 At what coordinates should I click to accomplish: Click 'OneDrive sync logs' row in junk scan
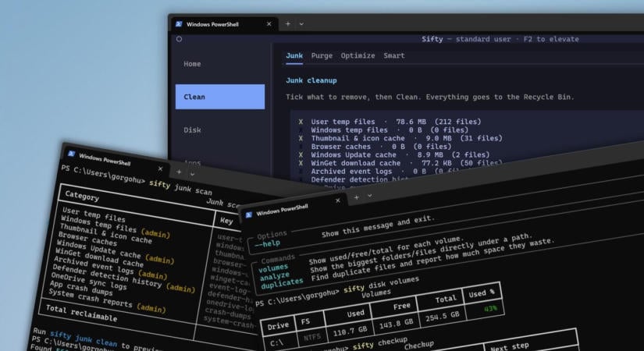click(x=89, y=281)
